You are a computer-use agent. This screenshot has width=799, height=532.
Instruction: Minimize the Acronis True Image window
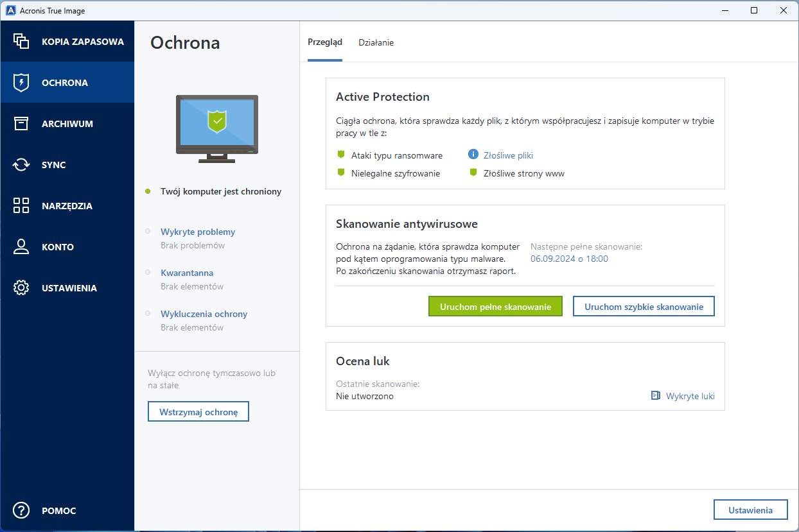724,10
